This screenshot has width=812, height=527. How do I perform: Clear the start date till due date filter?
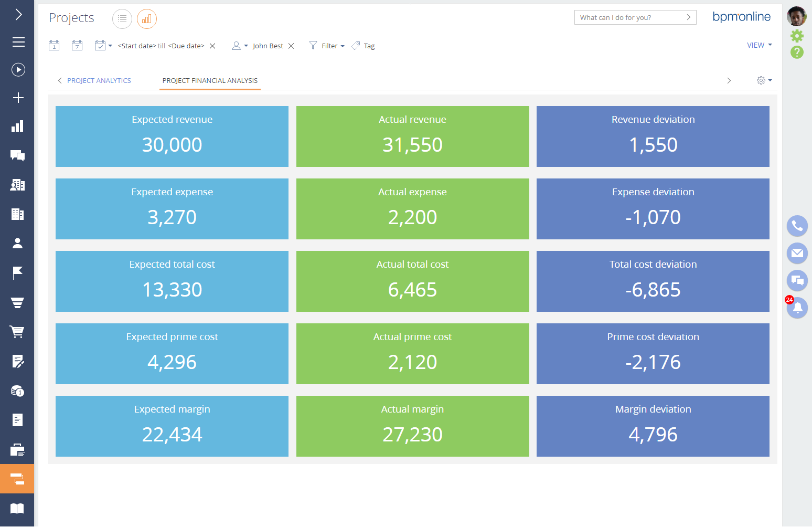point(212,46)
